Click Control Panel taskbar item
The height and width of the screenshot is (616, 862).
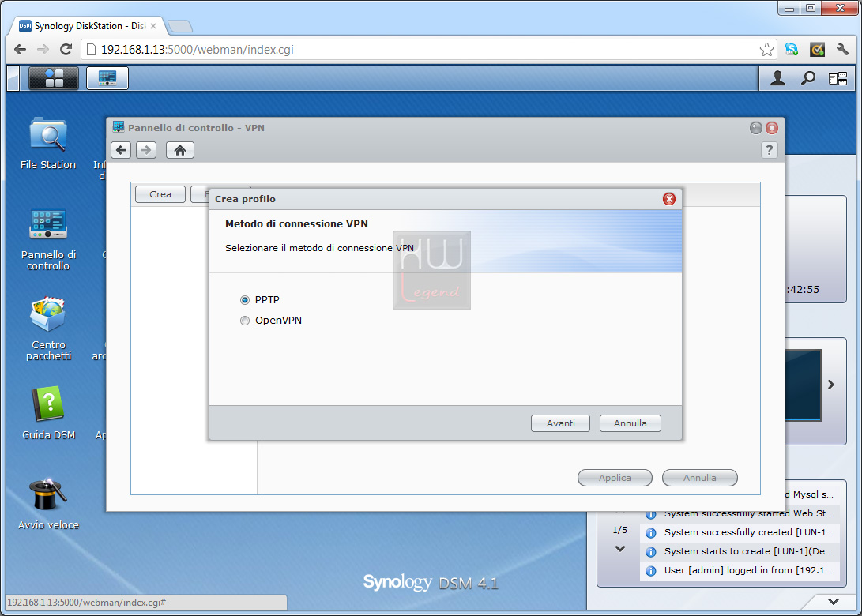(x=107, y=78)
